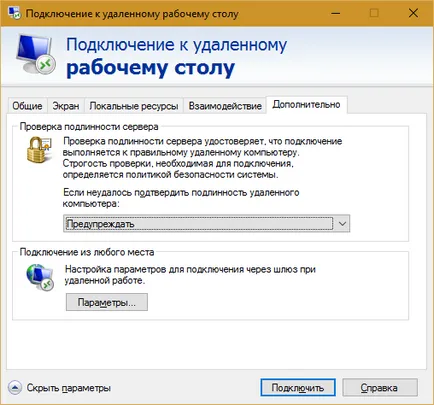Screen dimensions: 434x405
Task: Click the Remote Desktop monitor icon in header
Action: [x=36, y=54]
